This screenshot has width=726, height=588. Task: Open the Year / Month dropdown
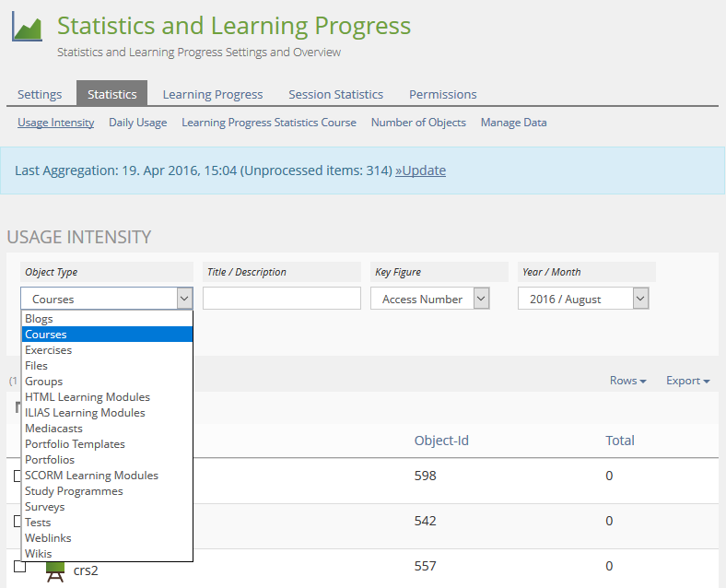(x=583, y=299)
